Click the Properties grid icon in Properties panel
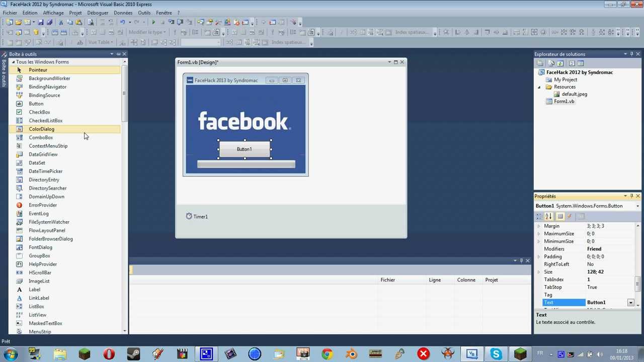This screenshot has width=644, height=362. (x=560, y=216)
